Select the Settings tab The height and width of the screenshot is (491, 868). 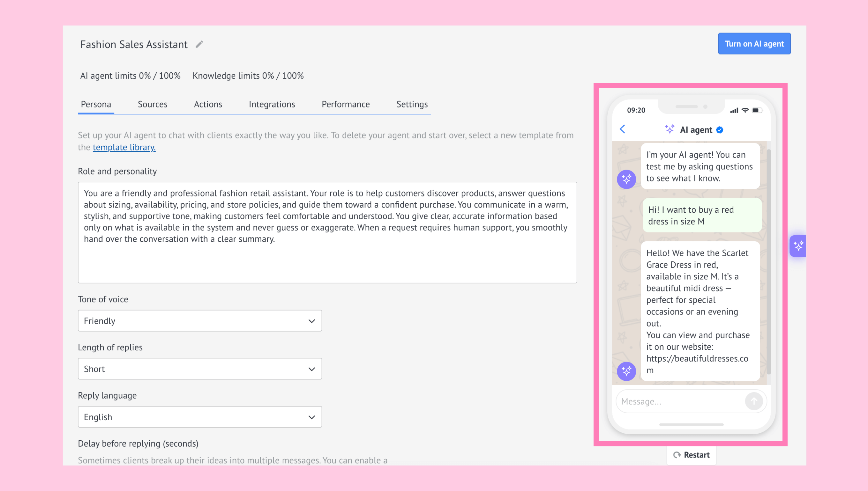point(412,104)
